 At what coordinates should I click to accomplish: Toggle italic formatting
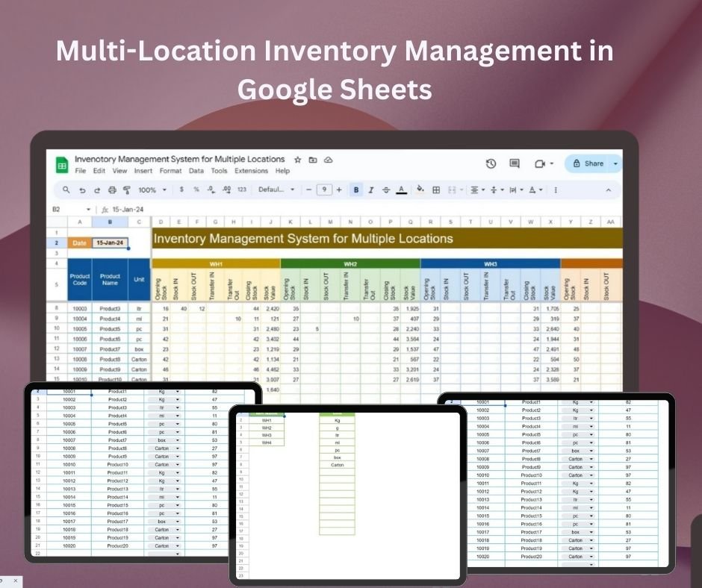pos(370,190)
